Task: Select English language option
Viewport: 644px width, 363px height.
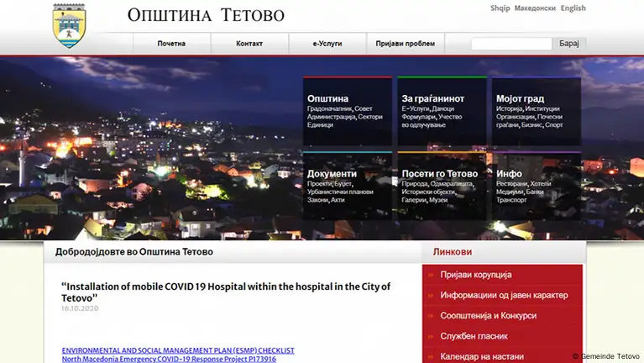Action: (x=573, y=8)
